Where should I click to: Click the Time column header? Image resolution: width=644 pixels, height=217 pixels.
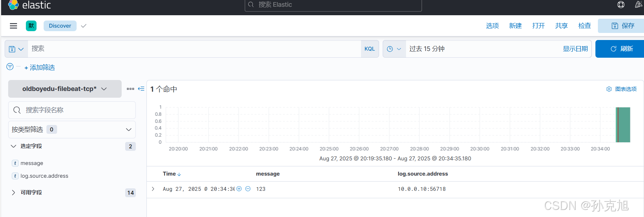point(169,174)
